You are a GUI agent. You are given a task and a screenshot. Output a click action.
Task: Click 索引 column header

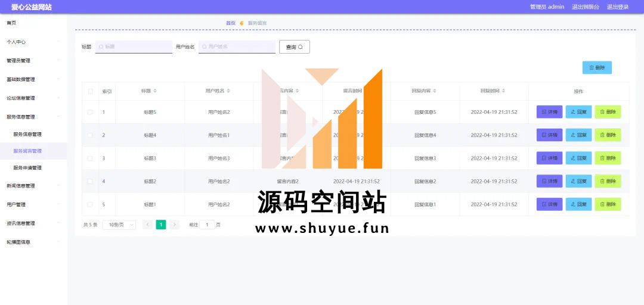coord(107,91)
